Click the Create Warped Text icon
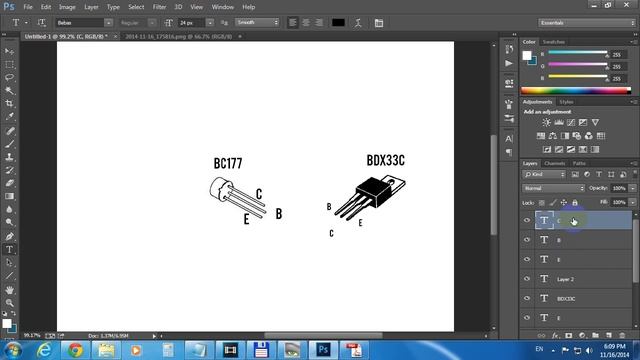Screen dimensions: 640x360 click(358, 23)
